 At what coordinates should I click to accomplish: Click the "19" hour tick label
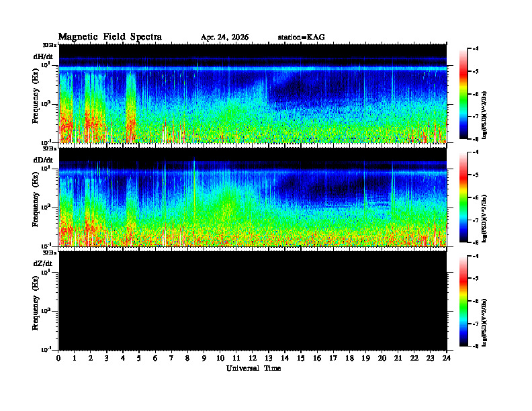pyautogui.click(x=365, y=359)
